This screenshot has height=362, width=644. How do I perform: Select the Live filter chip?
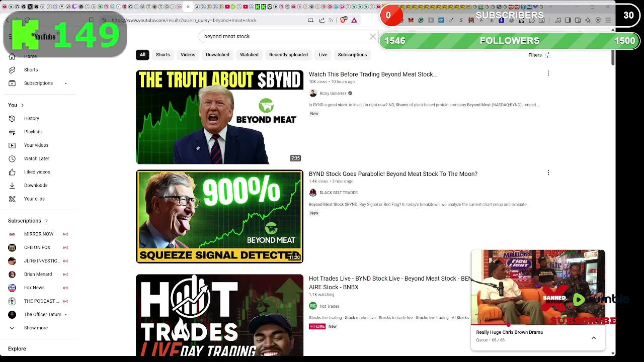click(323, 55)
